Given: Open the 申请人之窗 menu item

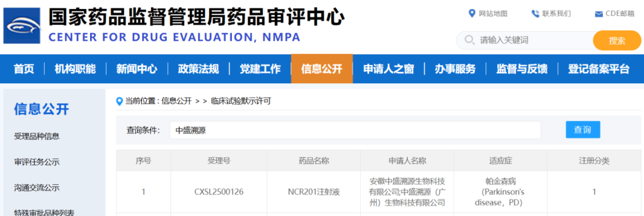Looking at the screenshot, I should [389, 69].
